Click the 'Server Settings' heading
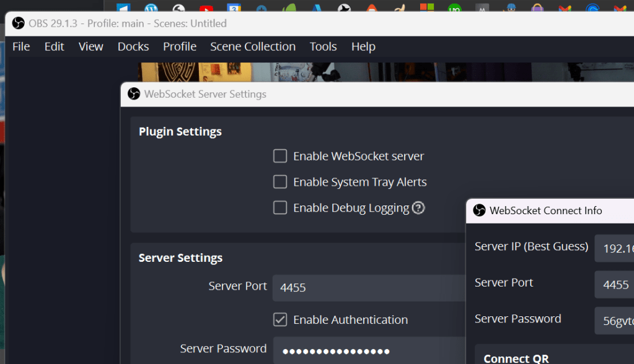This screenshot has width=634, height=364. tap(180, 258)
